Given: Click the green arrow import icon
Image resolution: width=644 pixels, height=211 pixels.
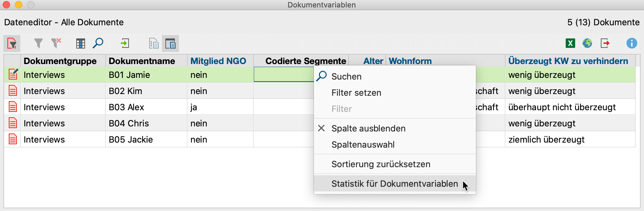Looking at the screenshot, I should coord(125,43).
